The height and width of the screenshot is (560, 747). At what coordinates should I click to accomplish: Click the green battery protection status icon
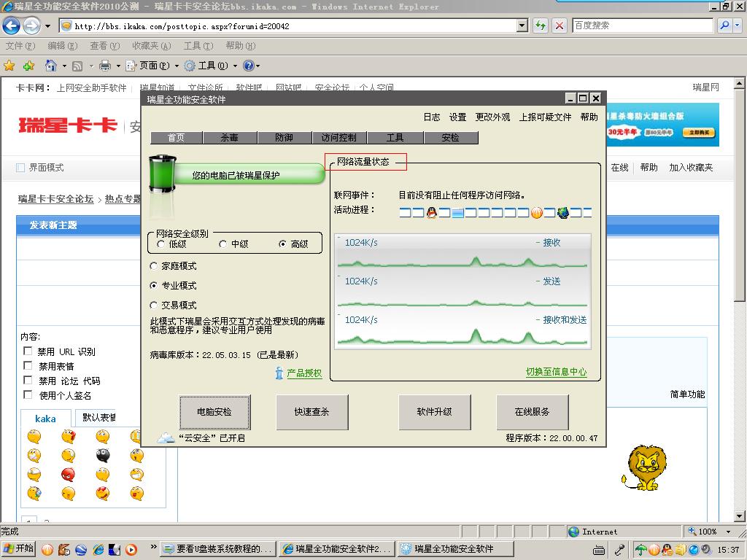[163, 174]
